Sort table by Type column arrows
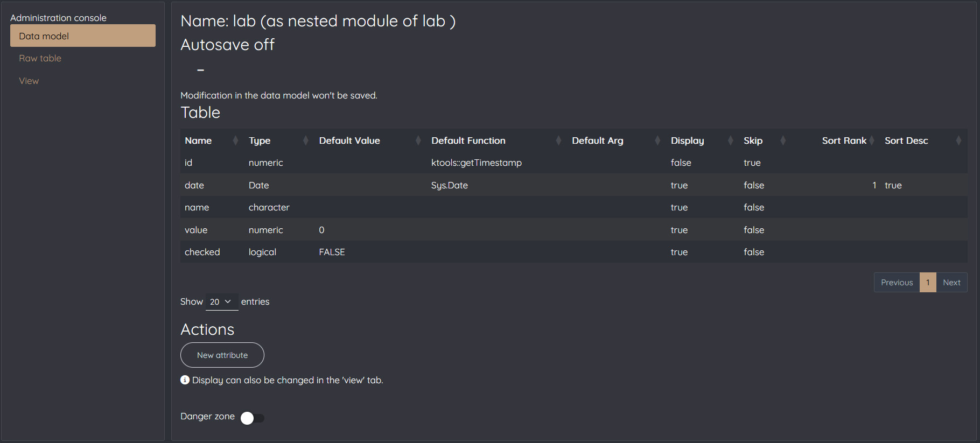Image resolution: width=980 pixels, height=443 pixels. pyautogui.click(x=306, y=140)
